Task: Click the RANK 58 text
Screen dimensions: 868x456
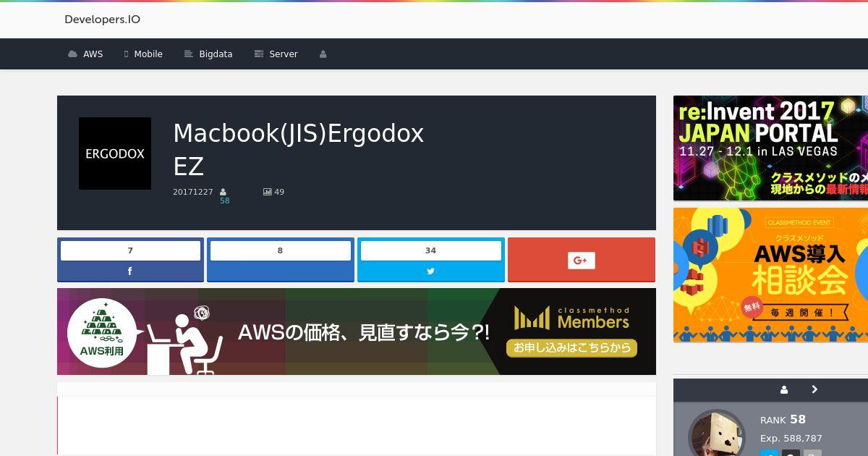Action: point(783,420)
